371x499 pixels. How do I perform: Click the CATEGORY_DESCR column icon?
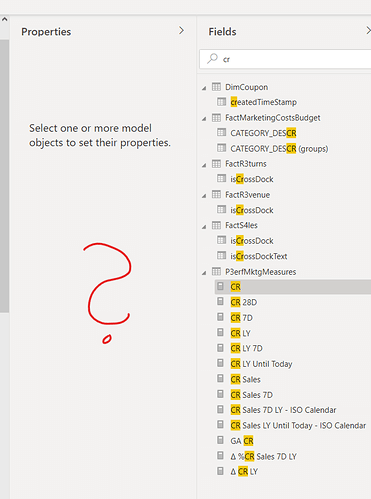click(222, 132)
